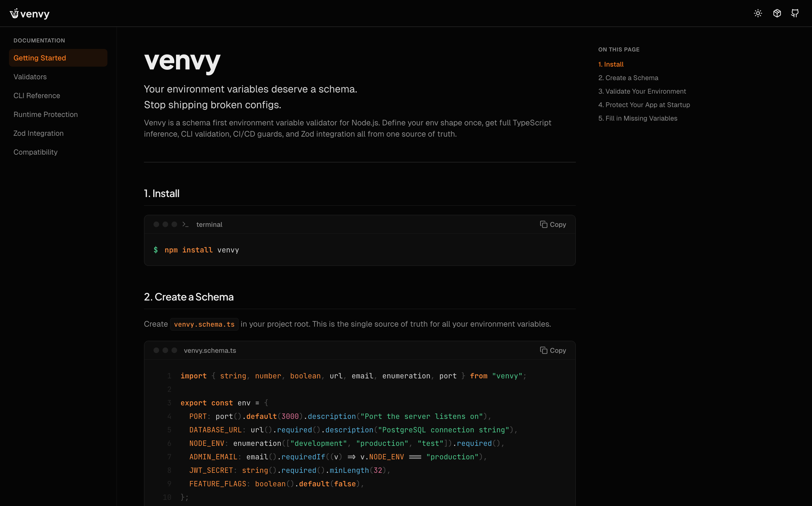Click the '2. Create a Schema' section heading
Image resolution: width=812 pixels, height=506 pixels.
click(x=189, y=297)
